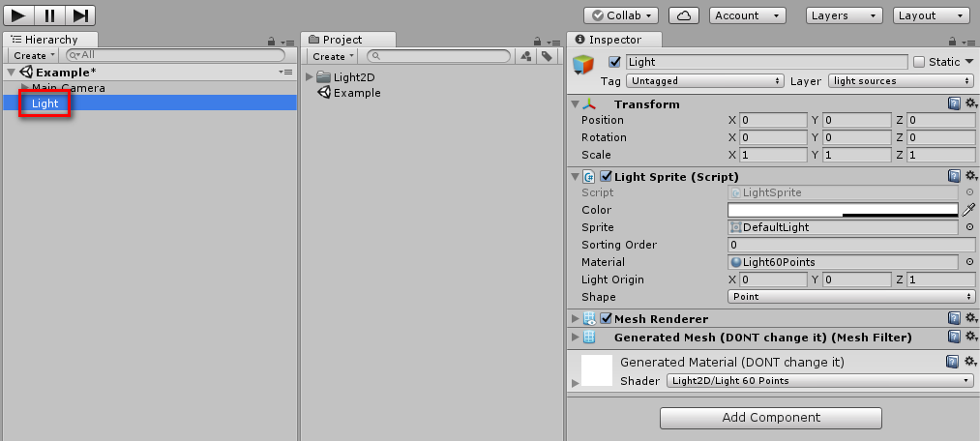The height and width of the screenshot is (441, 980).
Task: Click the Color swatch field
Action: click(843, 210)
